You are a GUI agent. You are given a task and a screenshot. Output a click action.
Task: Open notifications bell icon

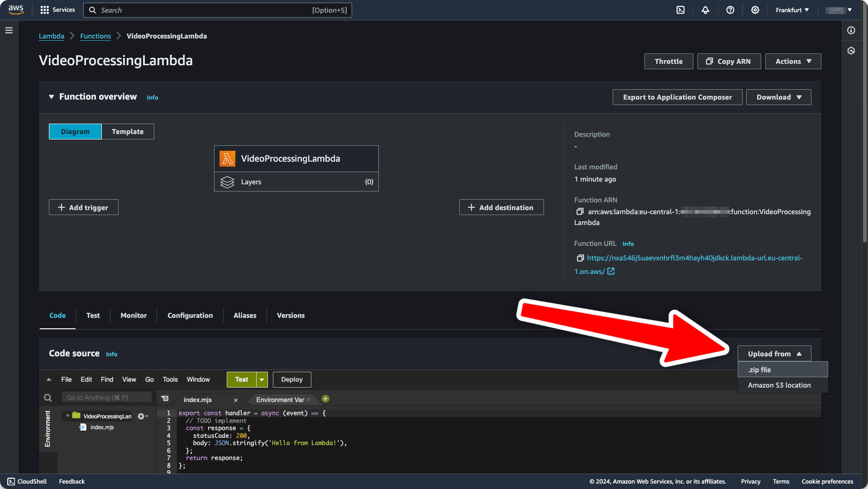click(706, 10)
